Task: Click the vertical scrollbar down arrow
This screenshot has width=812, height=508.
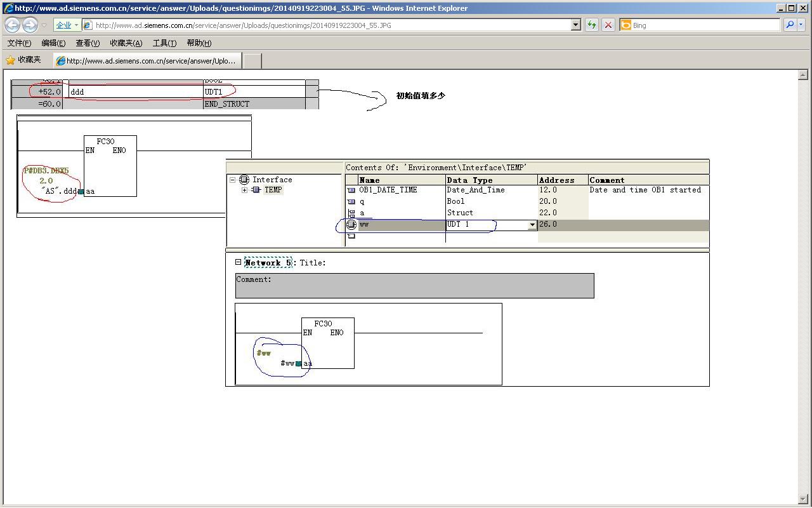Action: pyautogui.click(x=804, y=499)
